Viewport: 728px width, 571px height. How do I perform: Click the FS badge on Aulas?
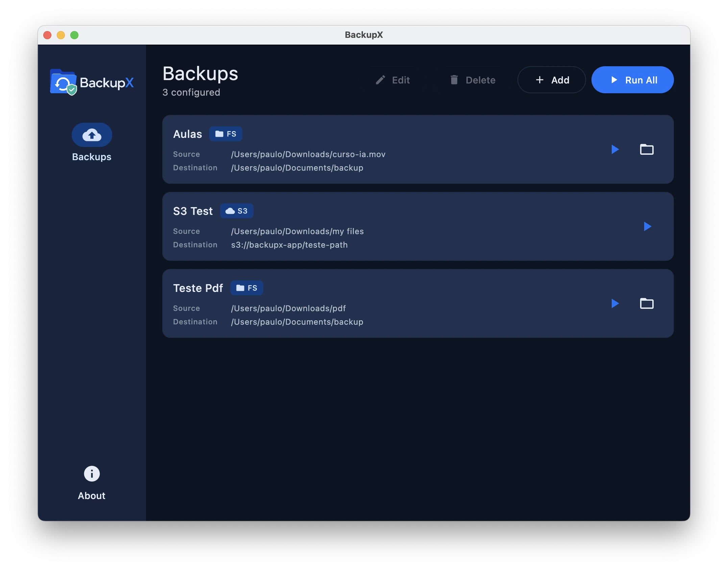[x=225, y=134]
